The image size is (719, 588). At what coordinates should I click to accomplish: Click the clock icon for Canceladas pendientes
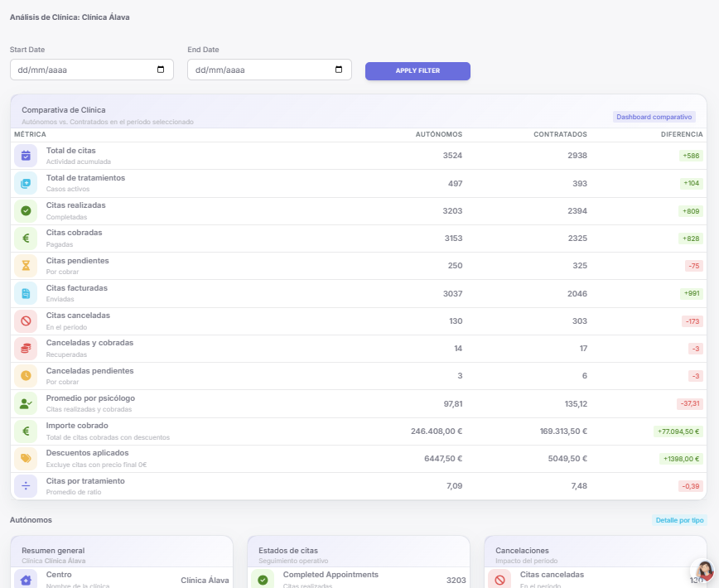pyautogui.click(x=26, y=376)
